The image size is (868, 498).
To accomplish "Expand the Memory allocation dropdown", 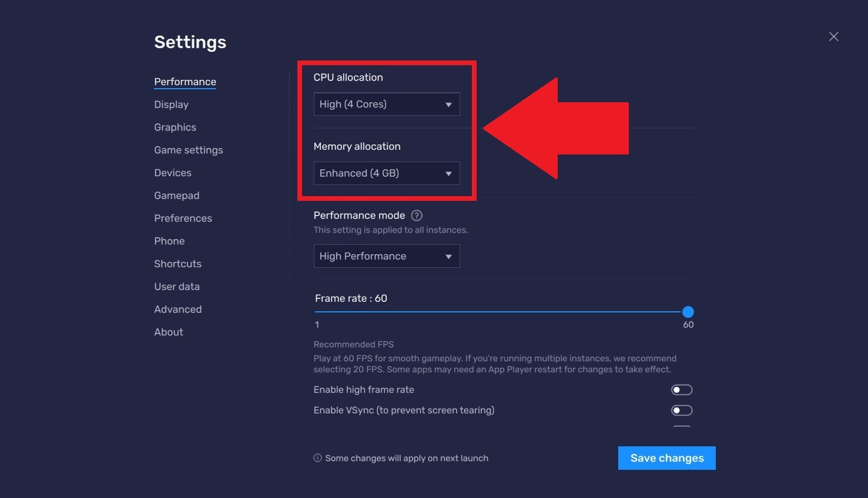I will point(386,173).
